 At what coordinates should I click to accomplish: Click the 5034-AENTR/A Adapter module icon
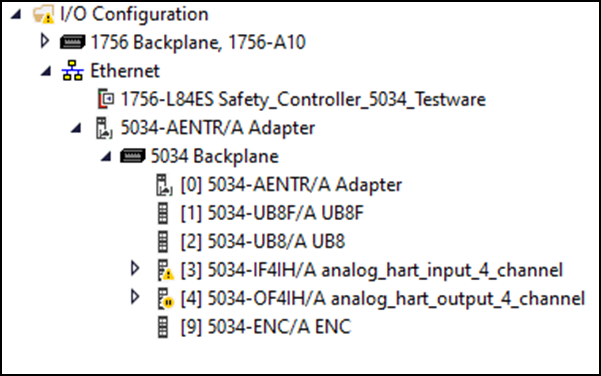pyautogui.click(x=103, y=128)
